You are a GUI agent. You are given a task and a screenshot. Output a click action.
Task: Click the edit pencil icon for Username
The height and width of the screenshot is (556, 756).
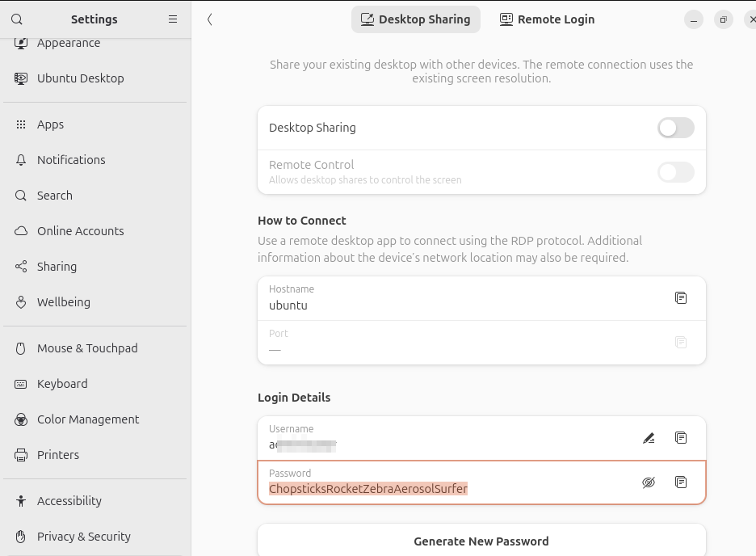coord(649,438)
